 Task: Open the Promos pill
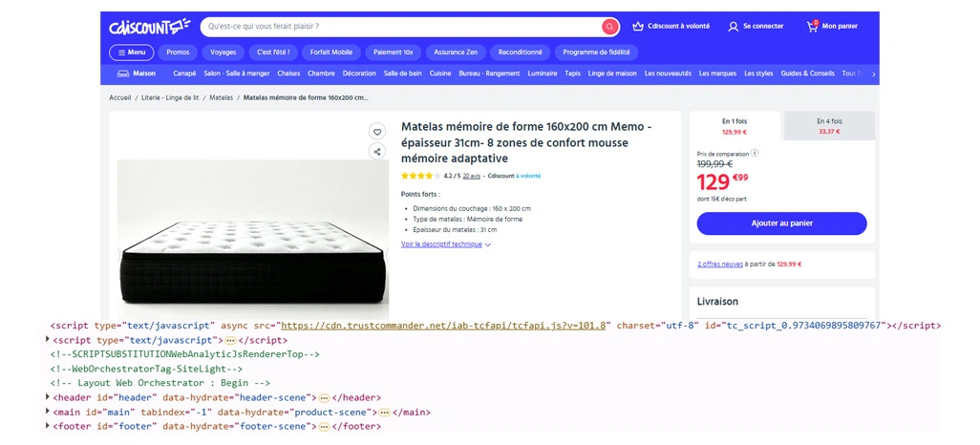178,53
